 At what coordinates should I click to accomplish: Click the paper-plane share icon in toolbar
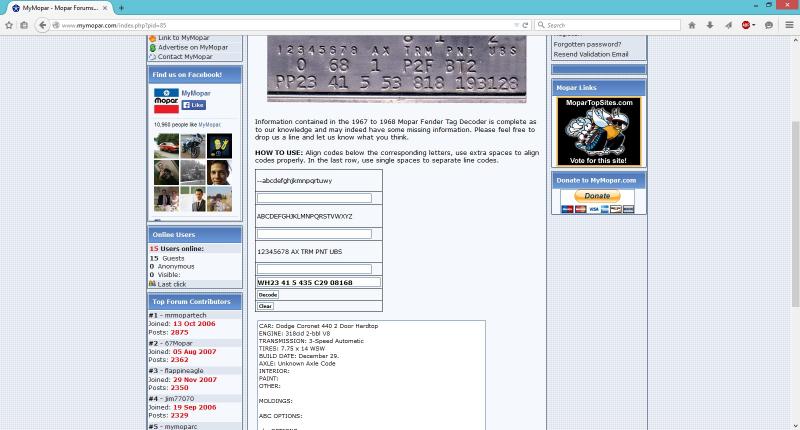click(x=728, y=25)
